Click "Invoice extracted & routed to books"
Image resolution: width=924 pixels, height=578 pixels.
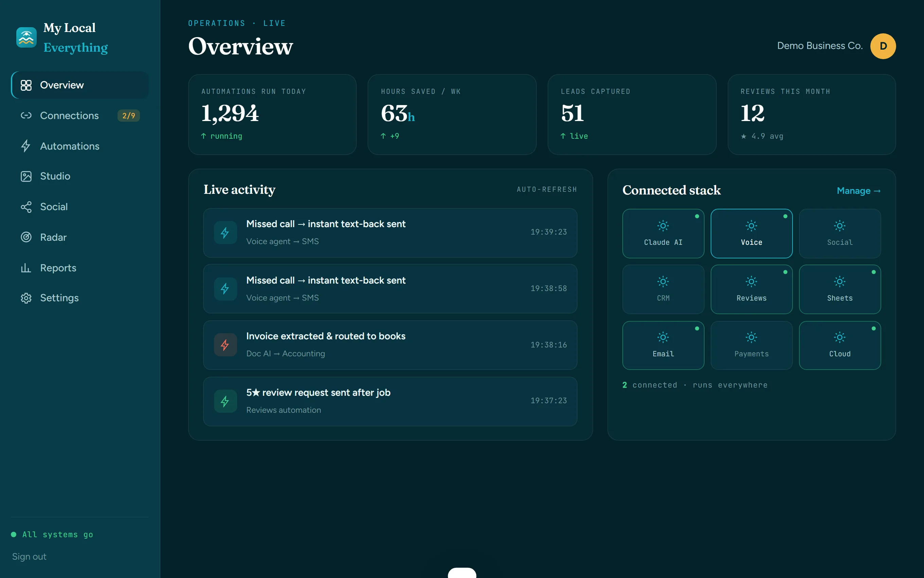[x=326, y=336]
